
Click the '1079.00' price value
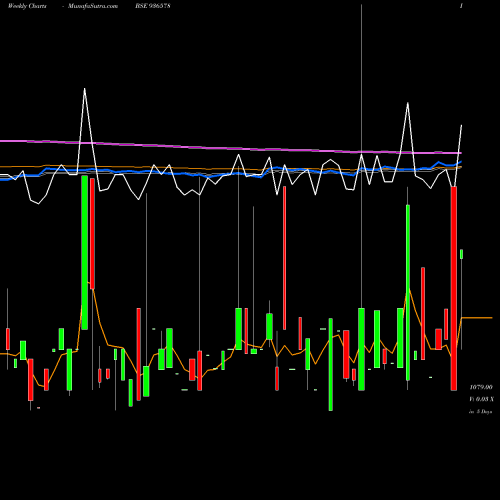(481, 387)
